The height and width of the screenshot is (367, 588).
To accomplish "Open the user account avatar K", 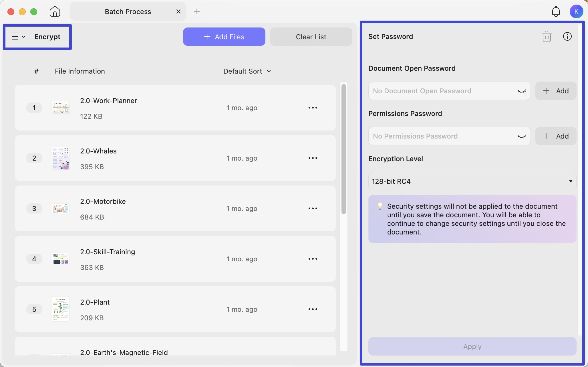I will pyautogui.click(x=576, y=11).
